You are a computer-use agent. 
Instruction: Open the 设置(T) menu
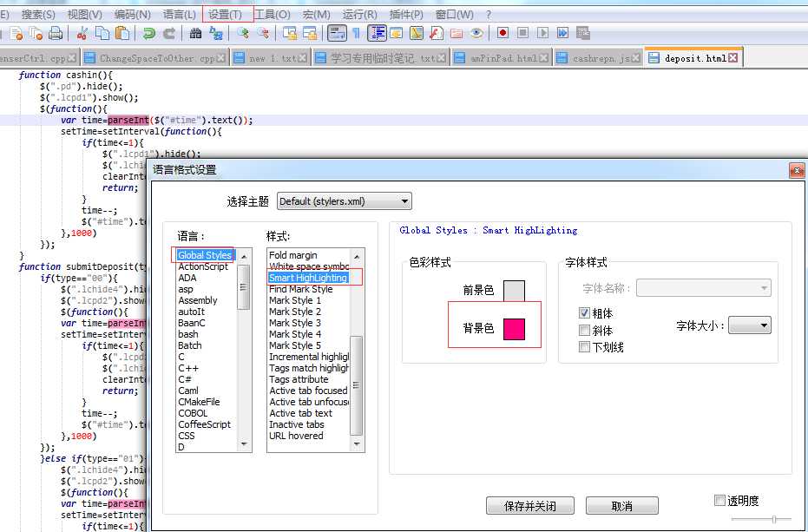click(x=227, y=15)
